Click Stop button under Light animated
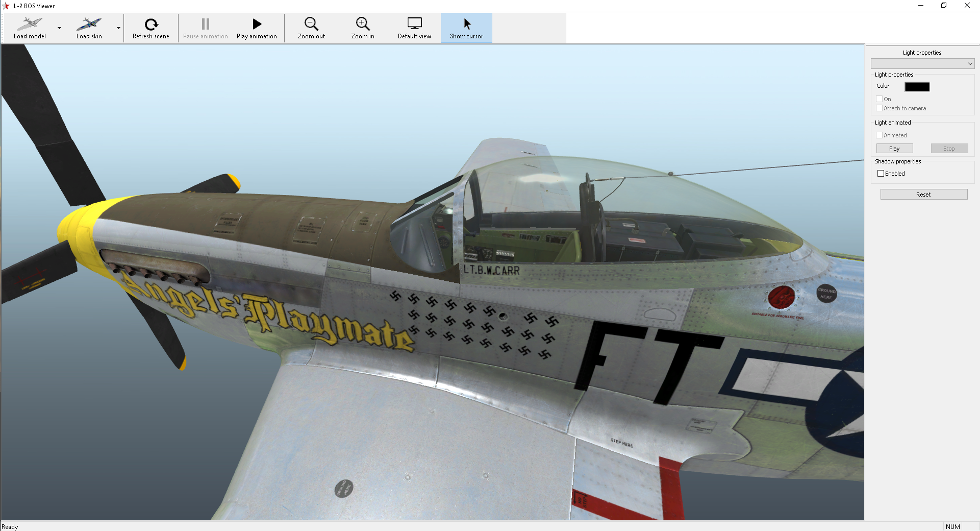 click(949, 149)
